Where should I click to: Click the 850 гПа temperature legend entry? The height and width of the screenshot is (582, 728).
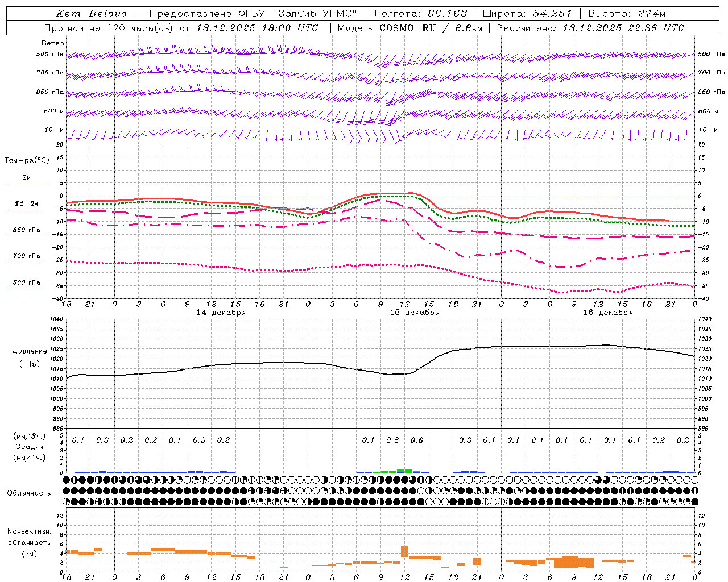tap(26, 230)
